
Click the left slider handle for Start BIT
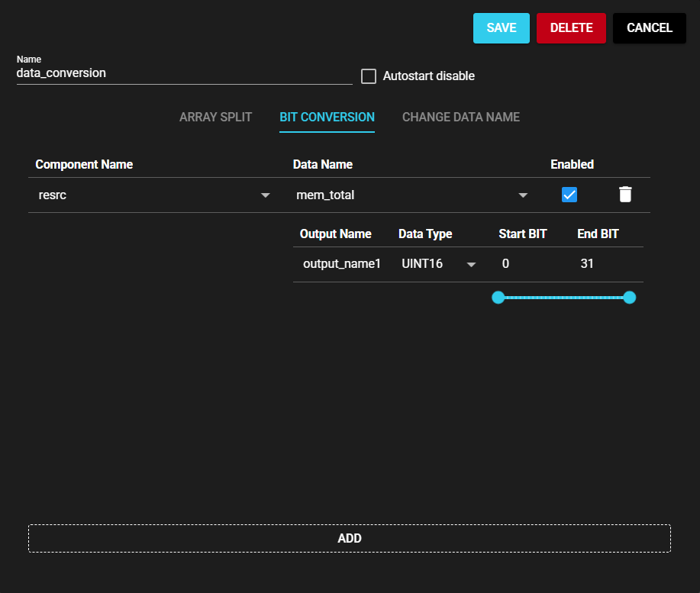tap(498, 298)
